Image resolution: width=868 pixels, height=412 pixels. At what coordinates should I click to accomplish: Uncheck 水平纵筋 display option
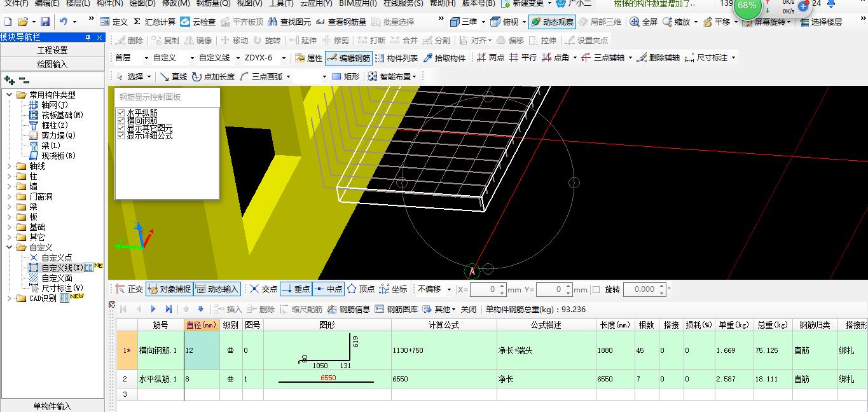coord(121,113)
